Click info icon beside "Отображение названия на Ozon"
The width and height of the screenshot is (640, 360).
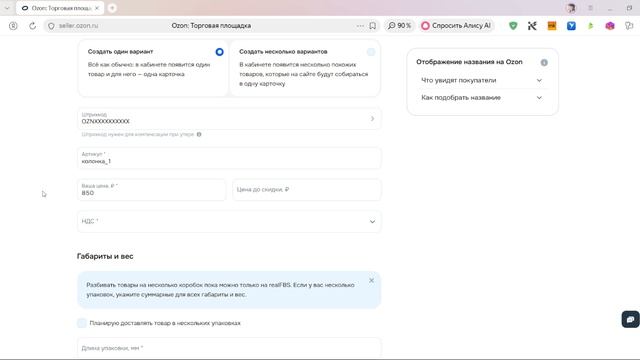[x=544, y=62]
